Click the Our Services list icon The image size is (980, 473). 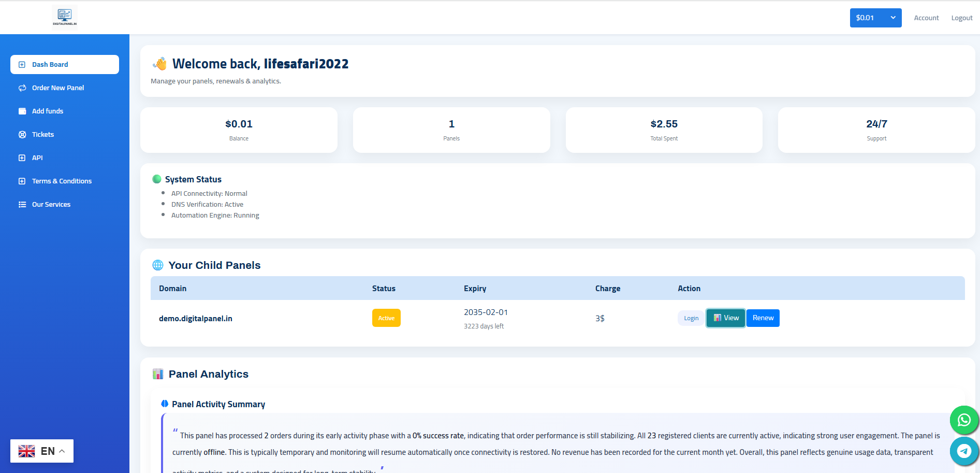(x=22, y=205)
